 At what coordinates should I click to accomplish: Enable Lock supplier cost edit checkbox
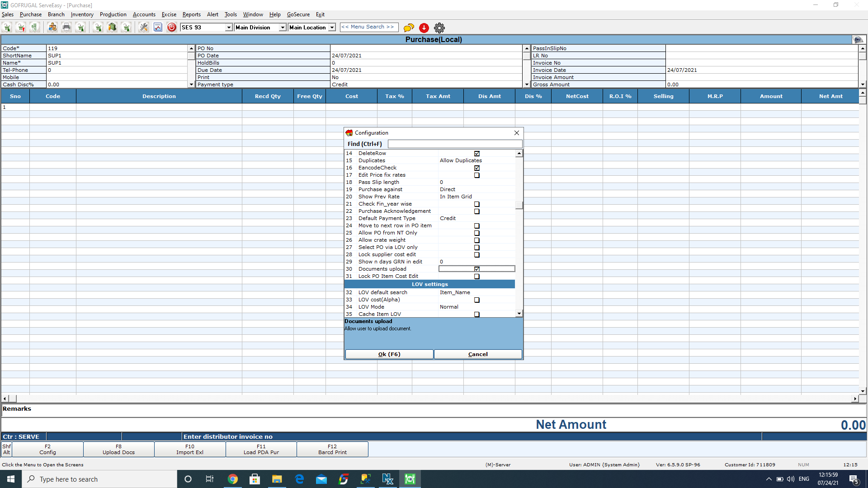[477, 255]
